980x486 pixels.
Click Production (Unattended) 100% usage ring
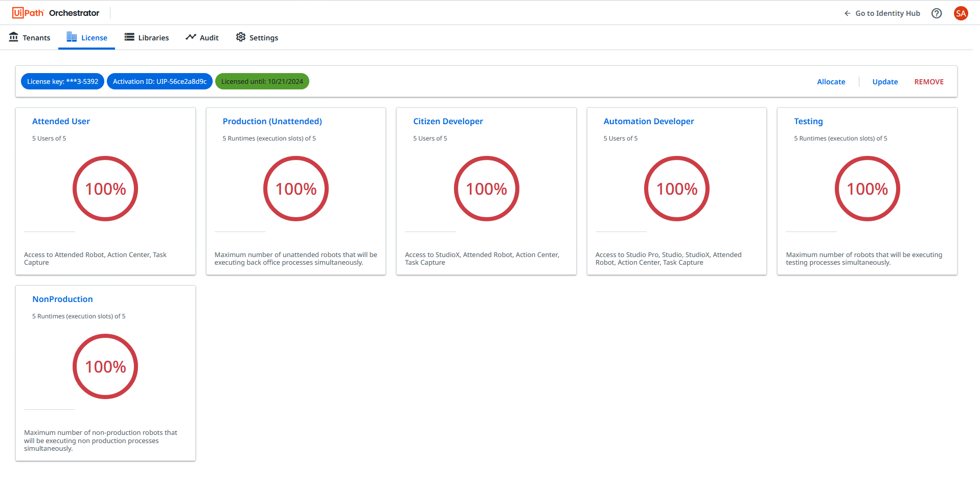pyautogui.click(x=296, y=189)
